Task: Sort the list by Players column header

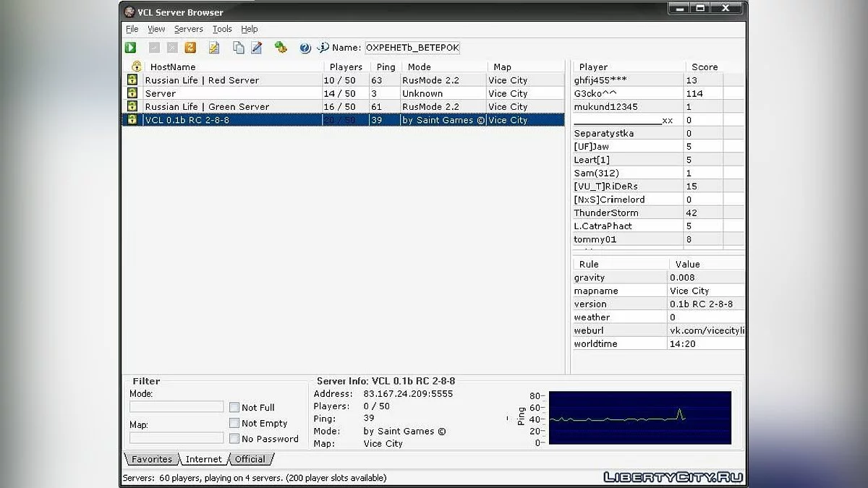Action: tap(346, 67)
